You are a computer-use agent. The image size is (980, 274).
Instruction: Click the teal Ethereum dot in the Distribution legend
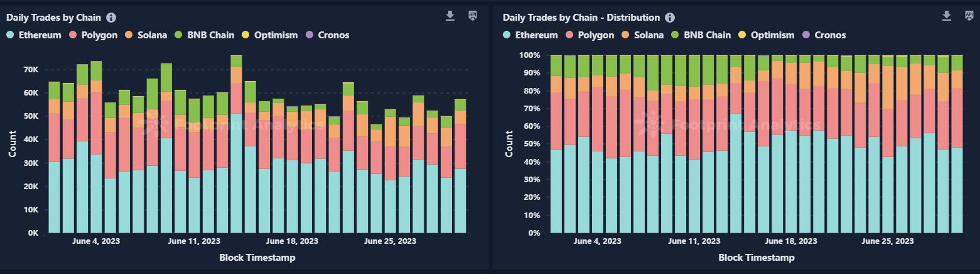point(507,35)
